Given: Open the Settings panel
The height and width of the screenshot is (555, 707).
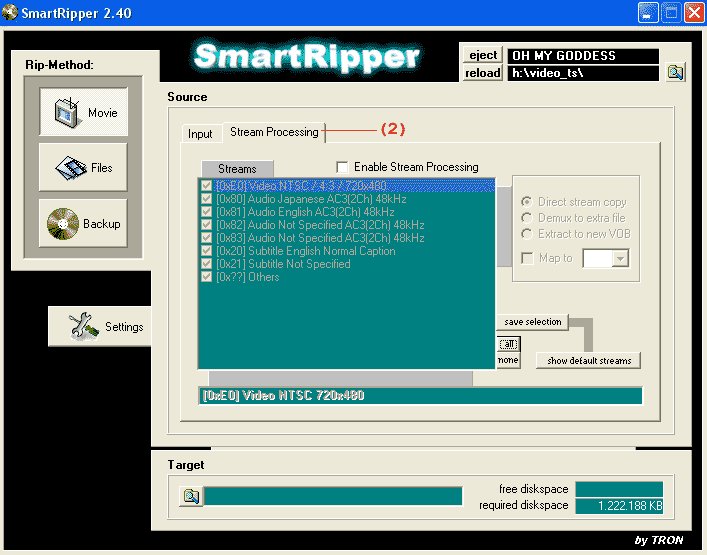Looking at the screenshot, I should point(100,326).
